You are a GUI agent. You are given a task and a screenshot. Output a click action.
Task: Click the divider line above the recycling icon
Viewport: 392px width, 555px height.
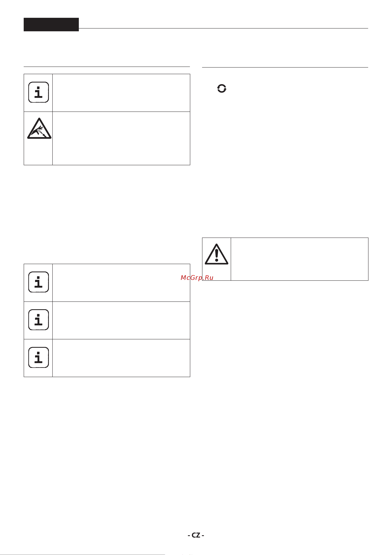pyautogui.click(x=285, y=67)
